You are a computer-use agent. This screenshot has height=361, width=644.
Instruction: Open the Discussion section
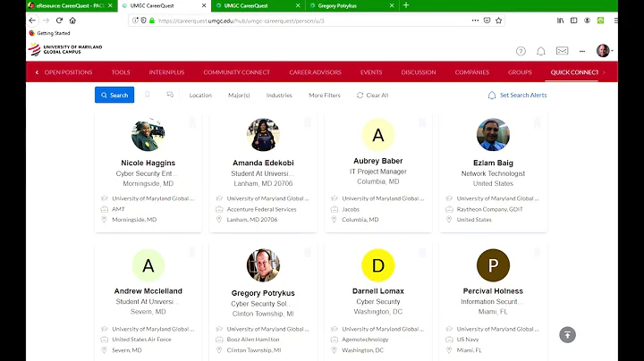419,72
